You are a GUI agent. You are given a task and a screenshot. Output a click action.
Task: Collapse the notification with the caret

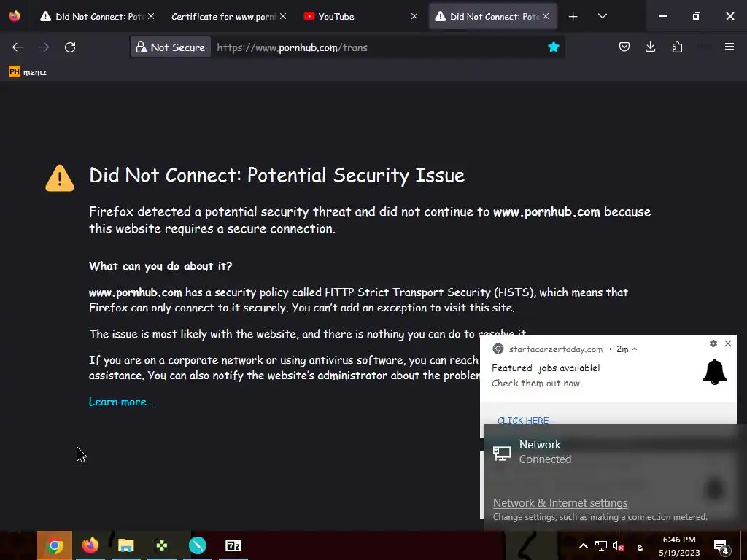point(635,349)
